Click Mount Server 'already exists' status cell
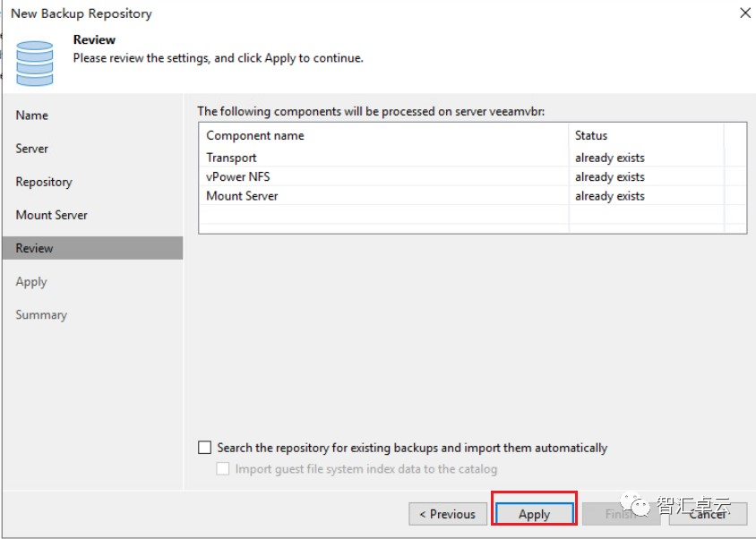Viewport: 756px width, 539px height. (609, 196)
